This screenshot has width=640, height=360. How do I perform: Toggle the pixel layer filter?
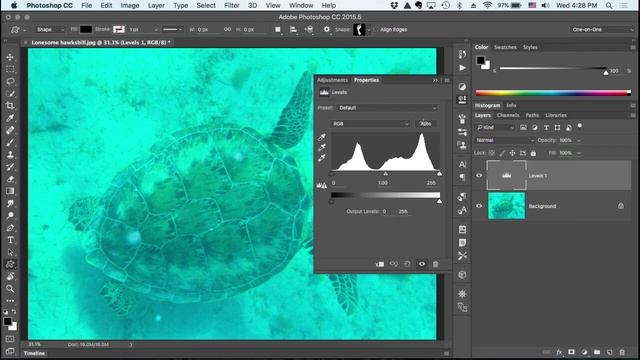click(x=523, y=128)
